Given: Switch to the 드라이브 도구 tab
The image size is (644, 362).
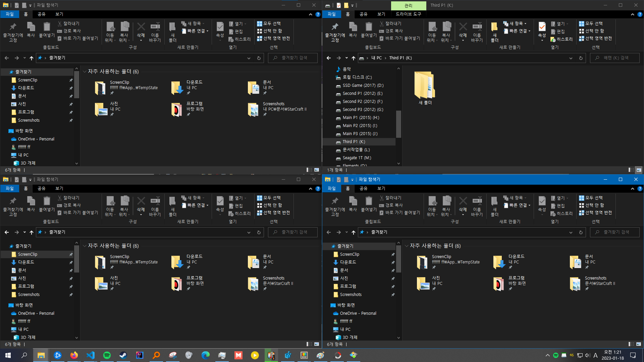Looking at the screenshot, I should (408, 14).
